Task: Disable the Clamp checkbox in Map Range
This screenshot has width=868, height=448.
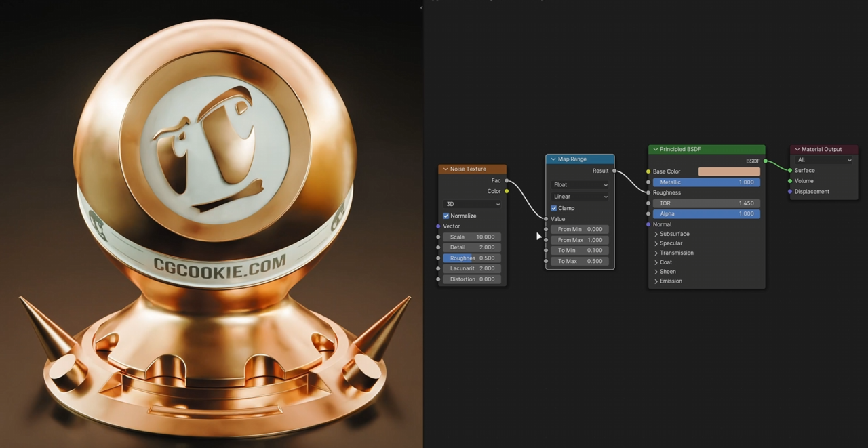Action: (x=554, y=208)
